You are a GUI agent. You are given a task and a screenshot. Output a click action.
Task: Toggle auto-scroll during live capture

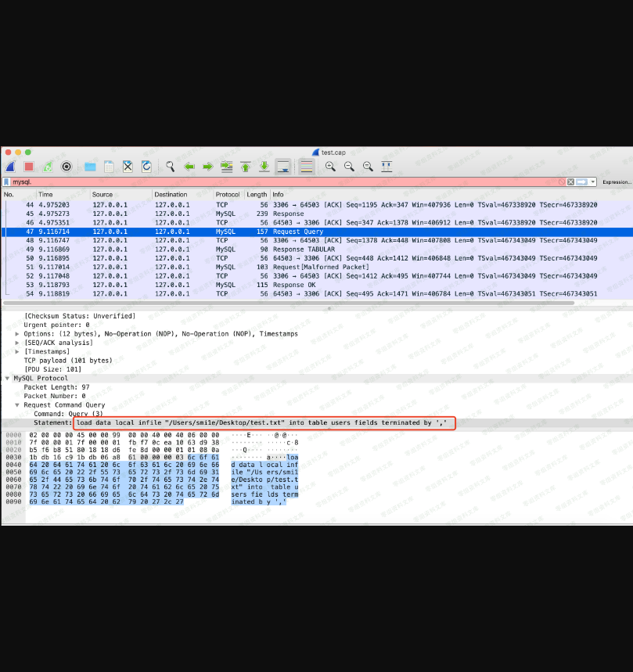[283, 167]
